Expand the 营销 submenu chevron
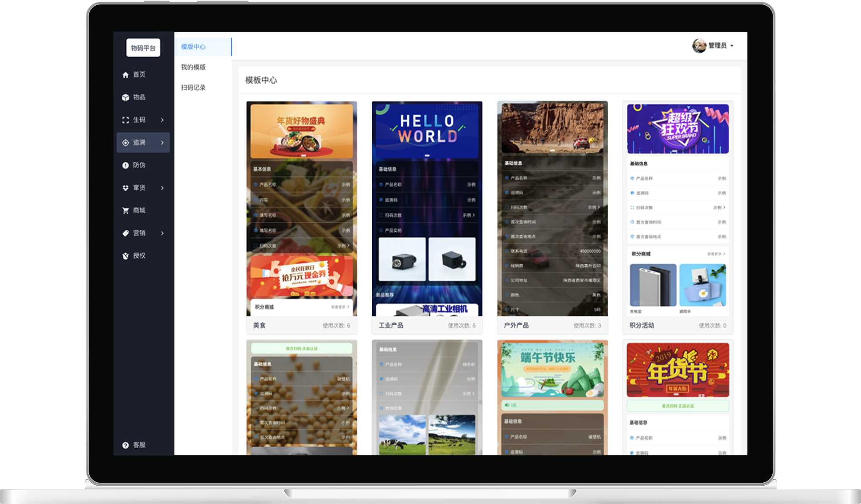 (x=162, y=233)
